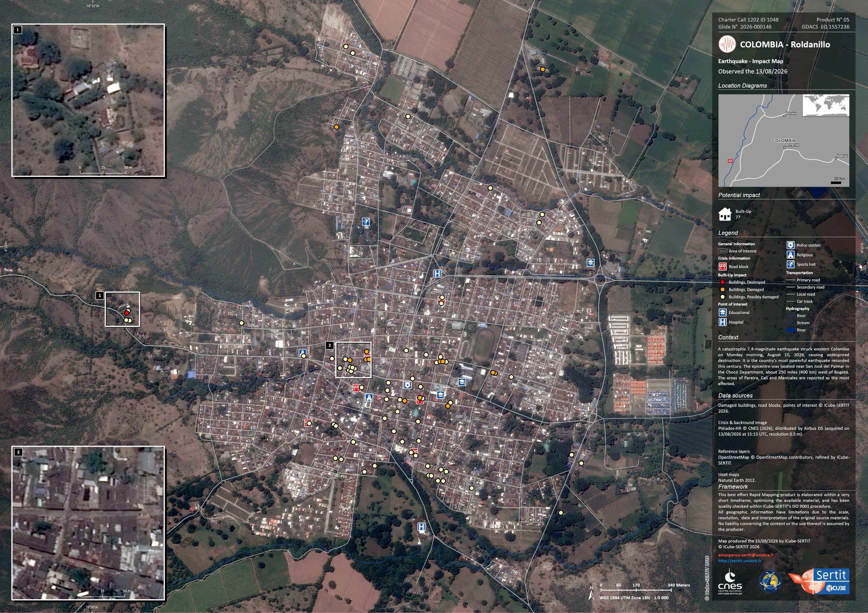Click the educational marker beside the eastern roundabout
Viewport: 868px width, 613px height.
tap(590, 263)
